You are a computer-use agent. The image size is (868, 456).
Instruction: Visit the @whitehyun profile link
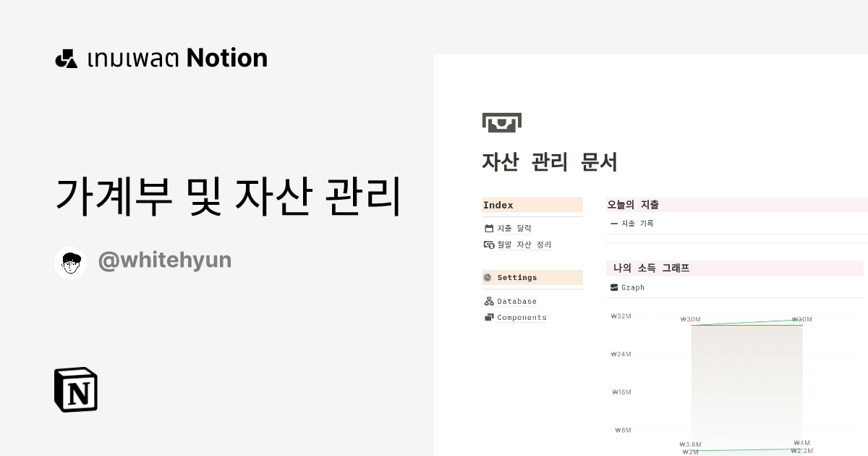[x=164, y=260]
